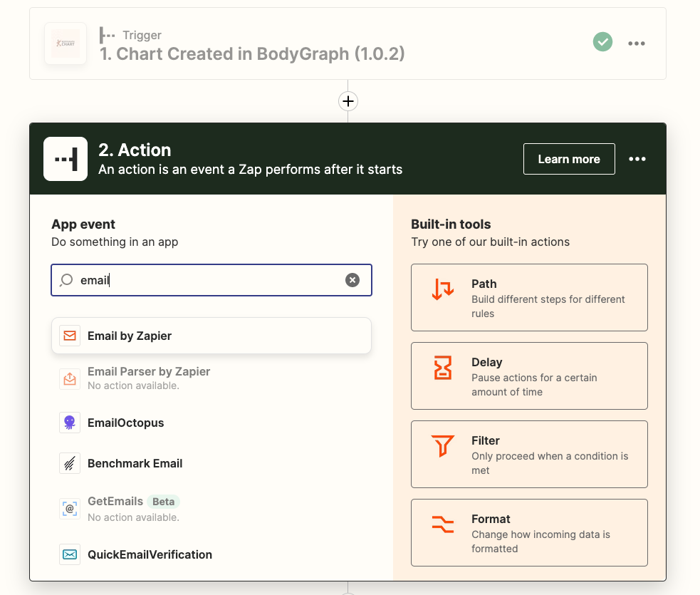This screenshot has height=595, width=700.
Task: Open the trigger step options menu
Action: (x=637, y=43)
